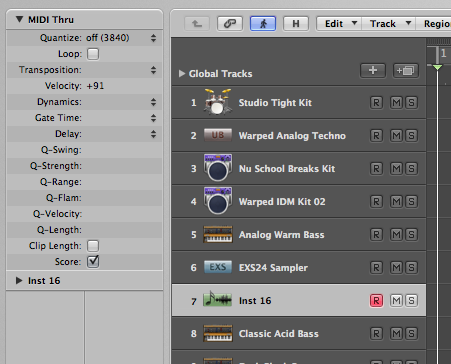This screenshot has width=451, height=364.
Task: Click the Warped Analog Techno UB icon
Action: (x=218, y=135)
